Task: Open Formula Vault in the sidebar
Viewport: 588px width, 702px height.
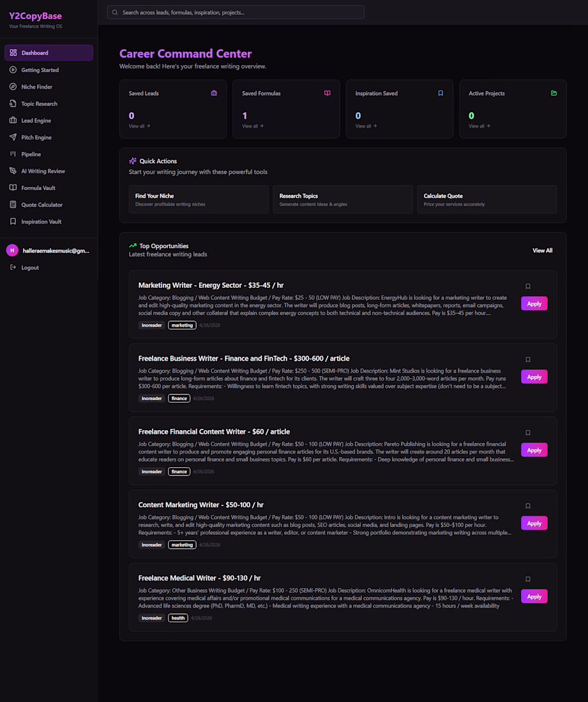Action: tap(38, 188)
